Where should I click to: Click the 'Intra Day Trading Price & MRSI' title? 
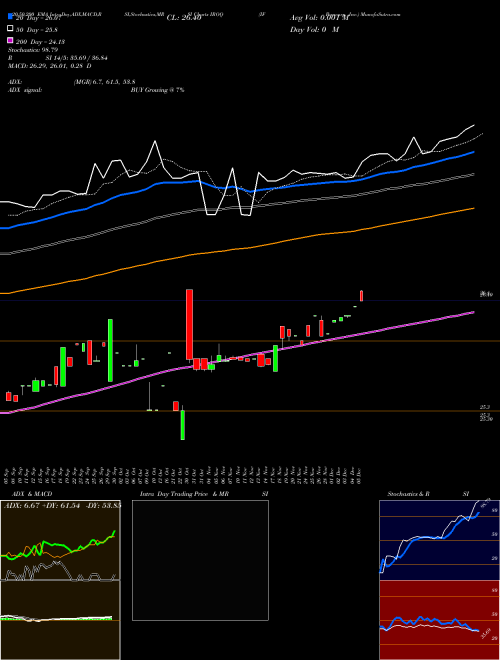coord(204,494)
